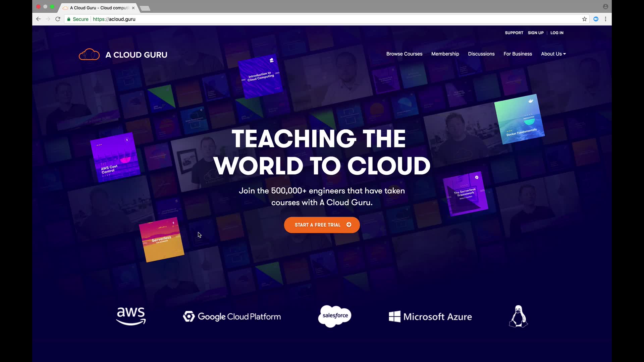
Task: Click the browser back arrow
Action: 38,19
